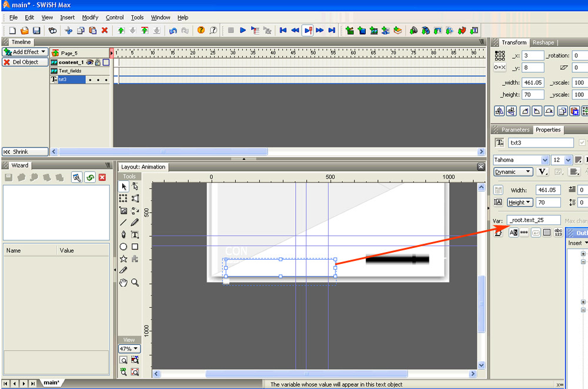Select the Text tool in Tools panel
Viewport: 588px width, 389px height.
pos(135,234)
